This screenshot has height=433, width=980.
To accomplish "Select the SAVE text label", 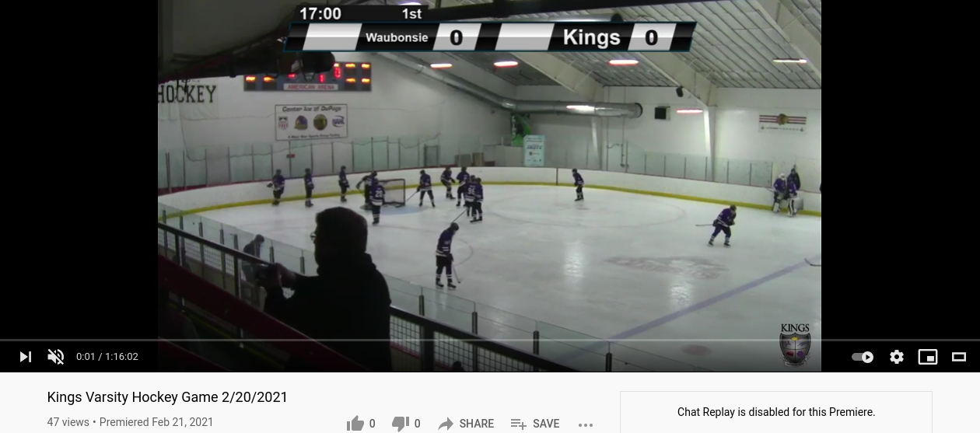I will 546,424.
